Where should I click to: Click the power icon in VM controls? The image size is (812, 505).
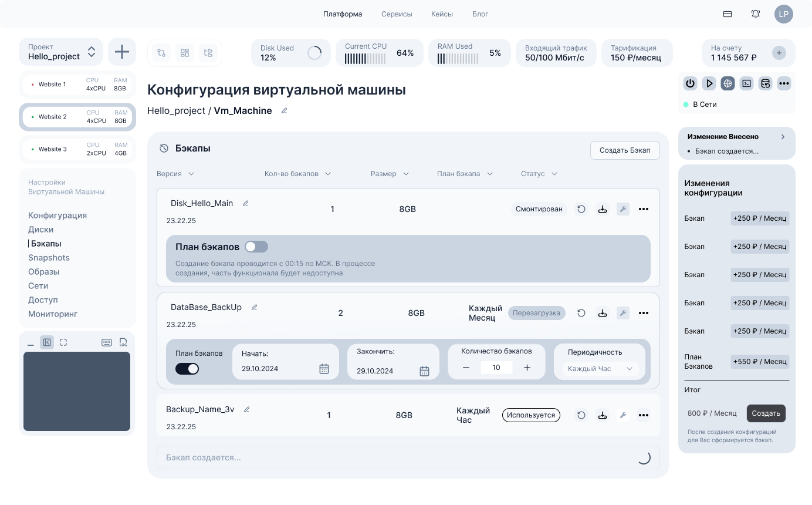coord(690,83)
